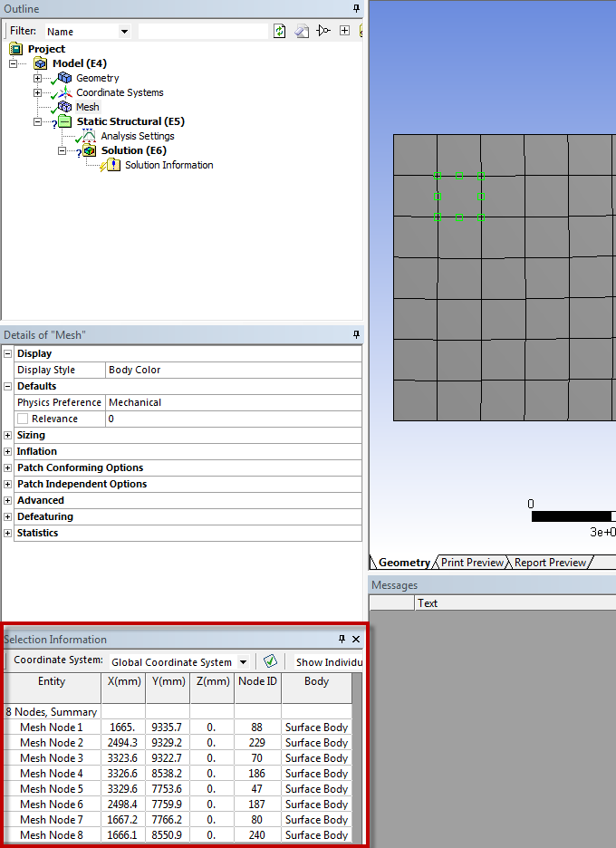616x848 pixels.
Task: Click the checkmark icon in the Selection Information toolbar
Action: (270, 660)
